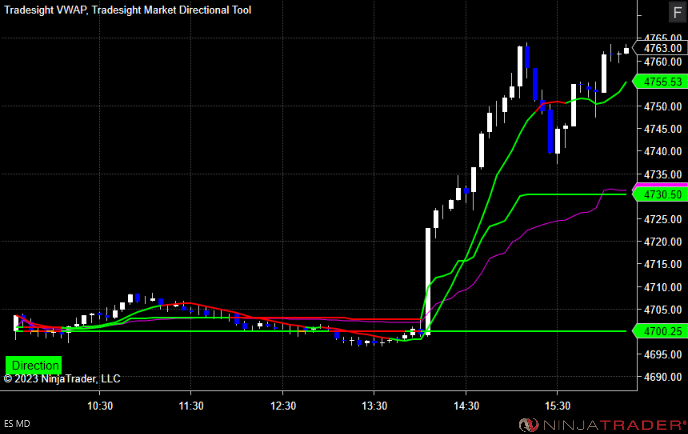This screenshot has width=688, height=434.
Task: Click the F button in top-right corner
Action: [x=677, y=12]
